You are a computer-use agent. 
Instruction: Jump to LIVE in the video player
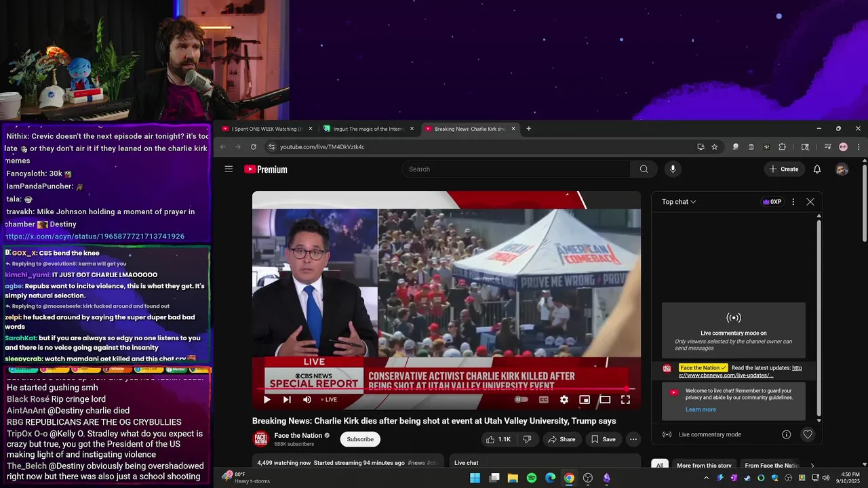[329, 400]
